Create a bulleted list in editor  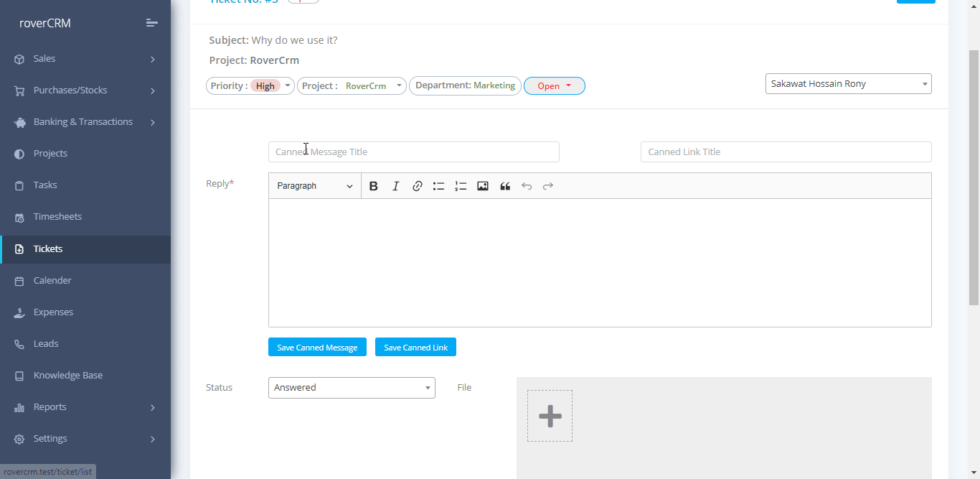coord(438,186)
